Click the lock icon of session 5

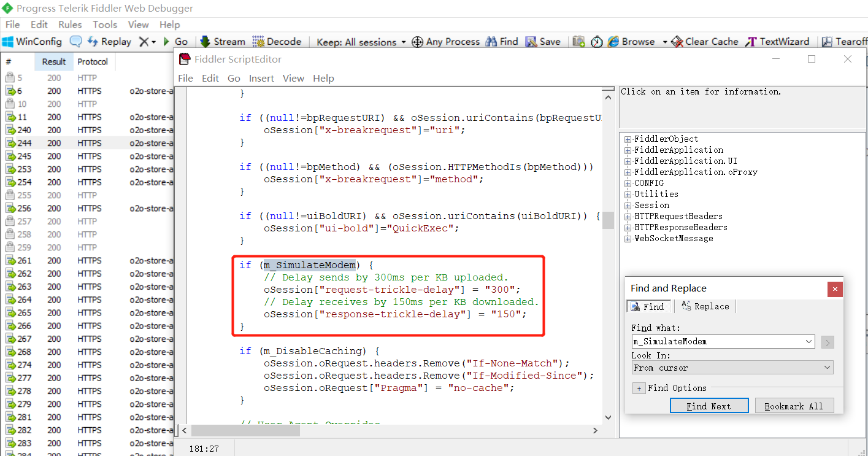10,78
